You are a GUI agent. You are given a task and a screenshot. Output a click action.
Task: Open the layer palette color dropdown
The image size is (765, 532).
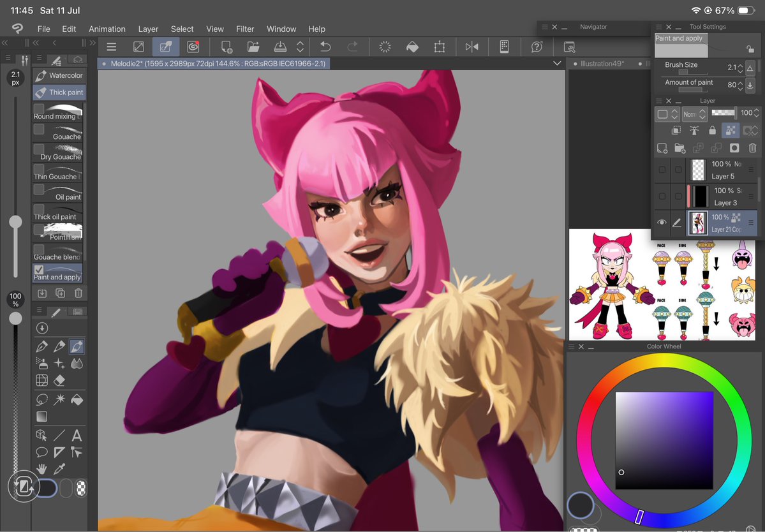[x=667, y=114]
